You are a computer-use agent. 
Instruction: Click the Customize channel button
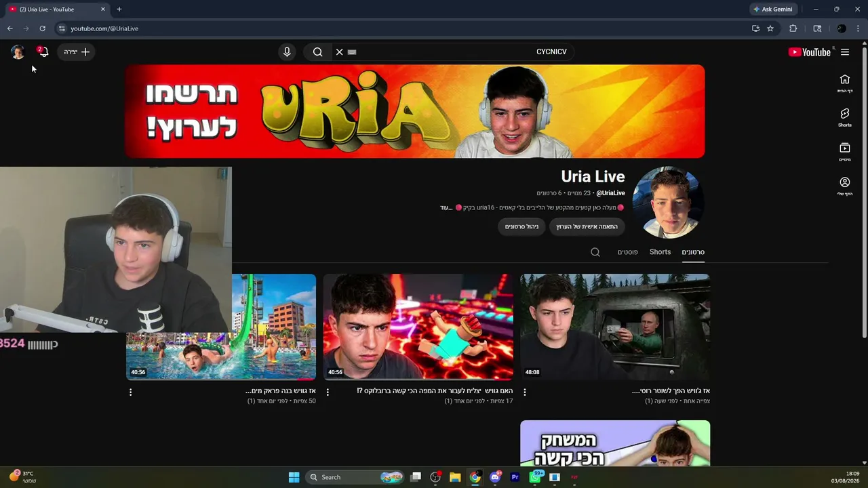click(587, 226)
